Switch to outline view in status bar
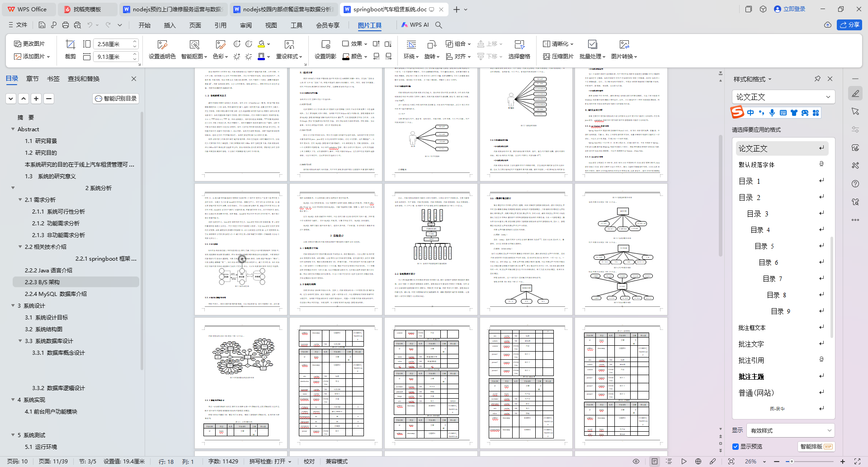This screenshot has width=868, height=467. tap(669, 462)
